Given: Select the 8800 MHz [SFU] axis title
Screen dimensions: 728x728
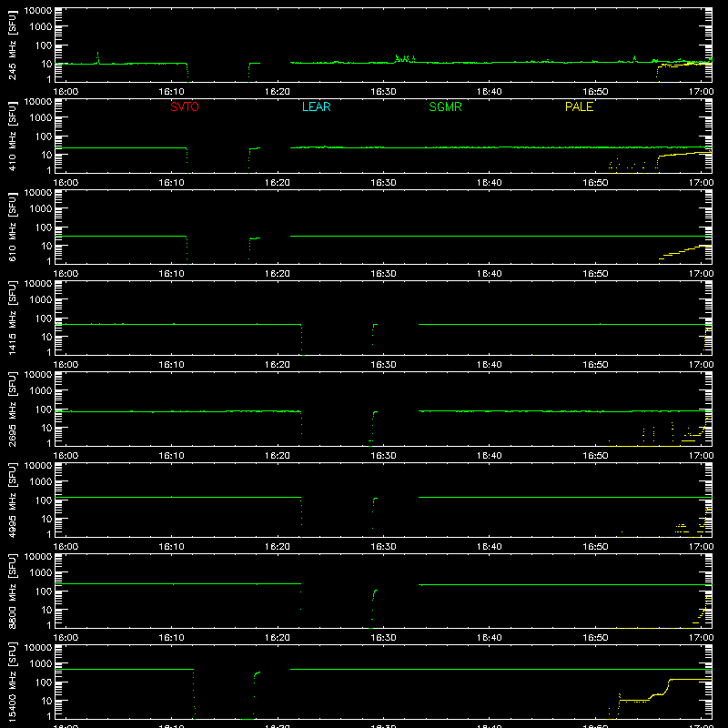Looking at the screenshot, I should pos(13,591).
